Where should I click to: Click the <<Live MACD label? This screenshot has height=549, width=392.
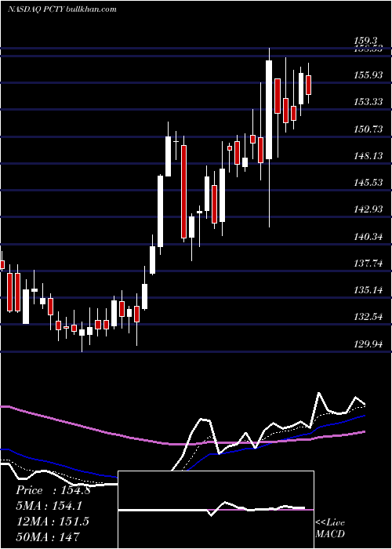(x=330, y=529)
